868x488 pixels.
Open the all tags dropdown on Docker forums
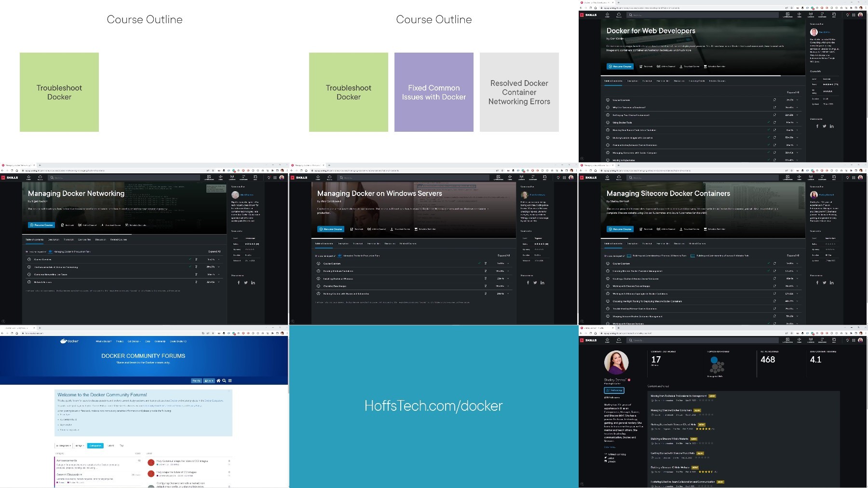pos(80,446)
